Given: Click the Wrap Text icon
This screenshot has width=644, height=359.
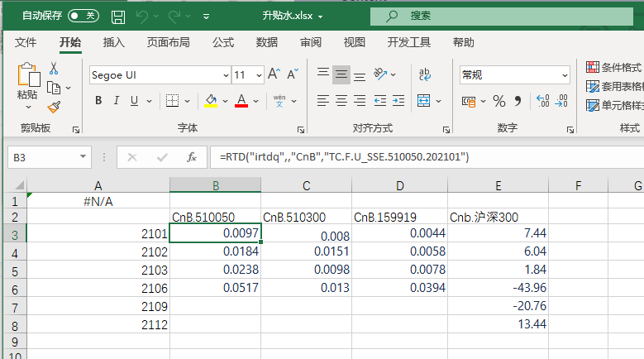Looking at the screenshot, I should tap(425, 74).
